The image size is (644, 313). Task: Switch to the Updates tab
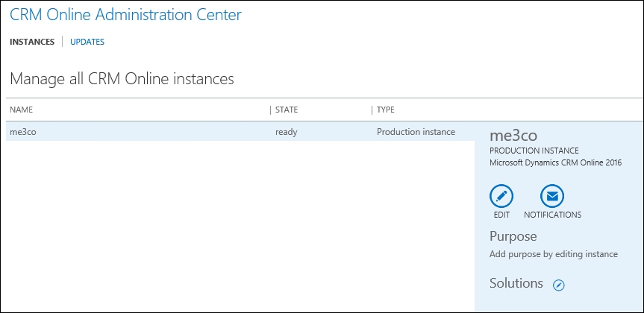pyautogui.click(x=87, y=42)
